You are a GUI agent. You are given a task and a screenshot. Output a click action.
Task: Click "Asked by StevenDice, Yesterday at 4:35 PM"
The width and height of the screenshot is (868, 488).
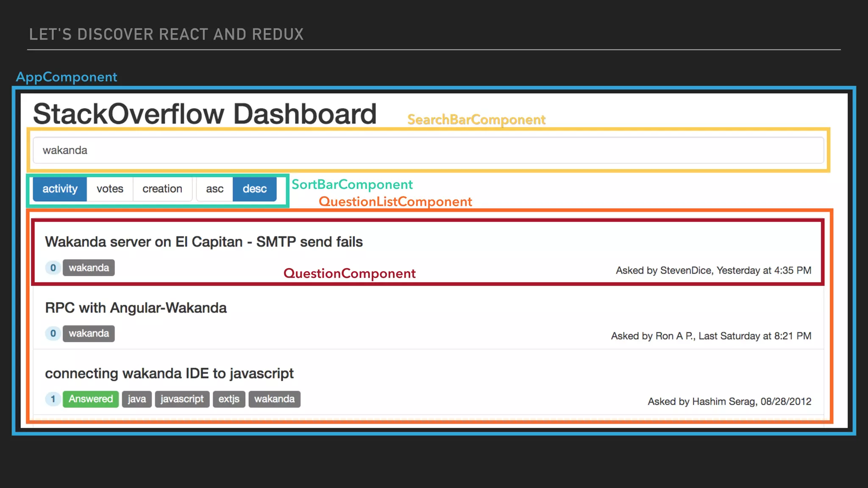pos(713,271)
